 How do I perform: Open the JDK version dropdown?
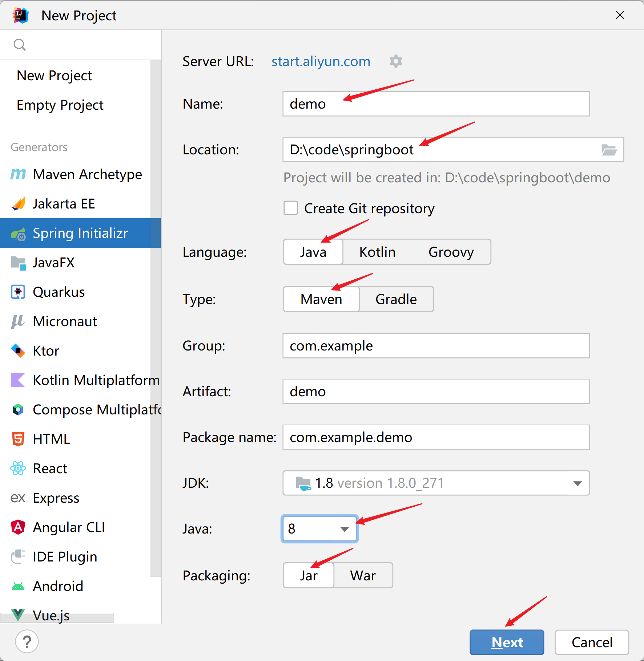436,483
